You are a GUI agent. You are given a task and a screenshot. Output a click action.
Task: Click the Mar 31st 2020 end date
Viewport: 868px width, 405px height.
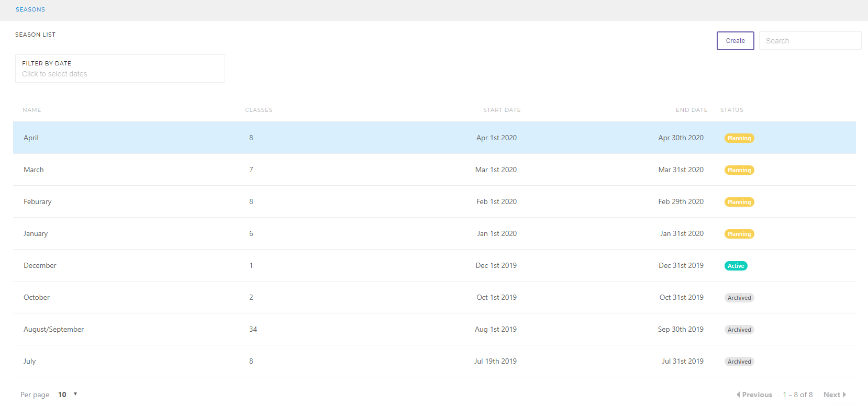[681, 170]
